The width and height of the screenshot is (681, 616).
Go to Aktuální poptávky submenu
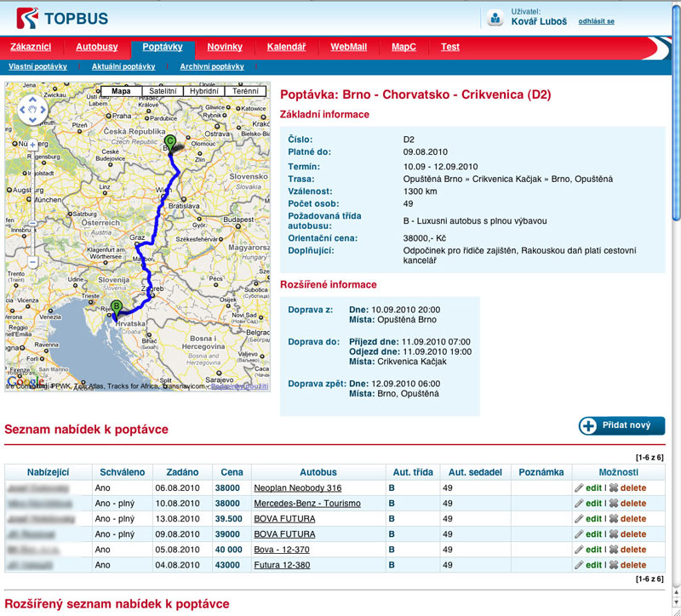123,66
